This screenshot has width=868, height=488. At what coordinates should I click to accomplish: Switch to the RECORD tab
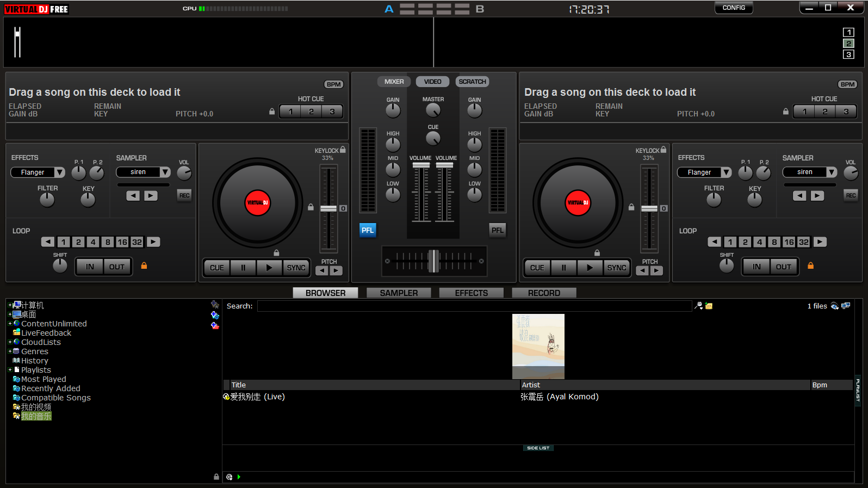[x=544, y=293]
